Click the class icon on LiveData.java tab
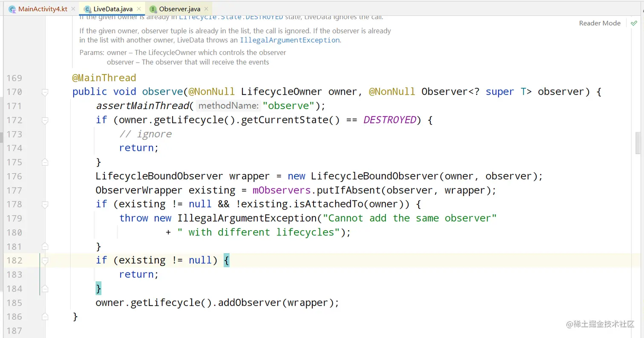Image resolution: width=644 pixels, height=338 pixels. pos(87,9)
